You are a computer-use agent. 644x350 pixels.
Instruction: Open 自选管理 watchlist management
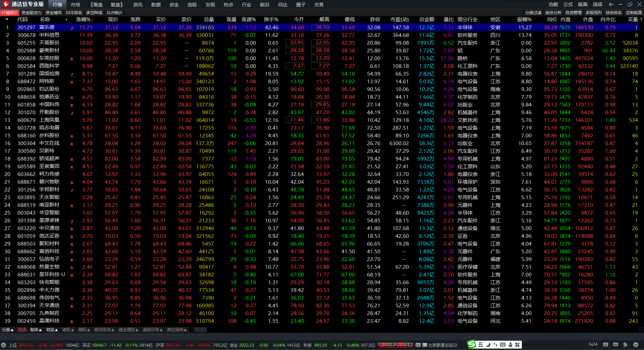574,13
